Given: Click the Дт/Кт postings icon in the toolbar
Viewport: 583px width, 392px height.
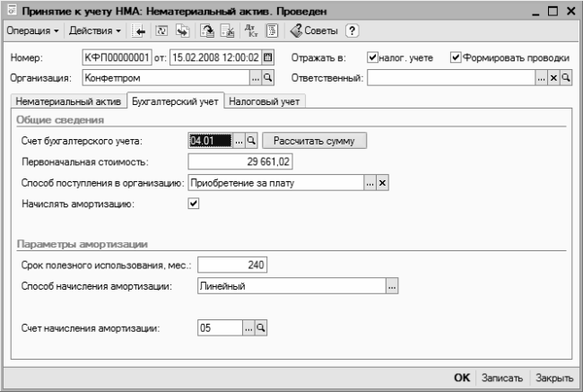Looking at the screenshot, I should 250,31.
